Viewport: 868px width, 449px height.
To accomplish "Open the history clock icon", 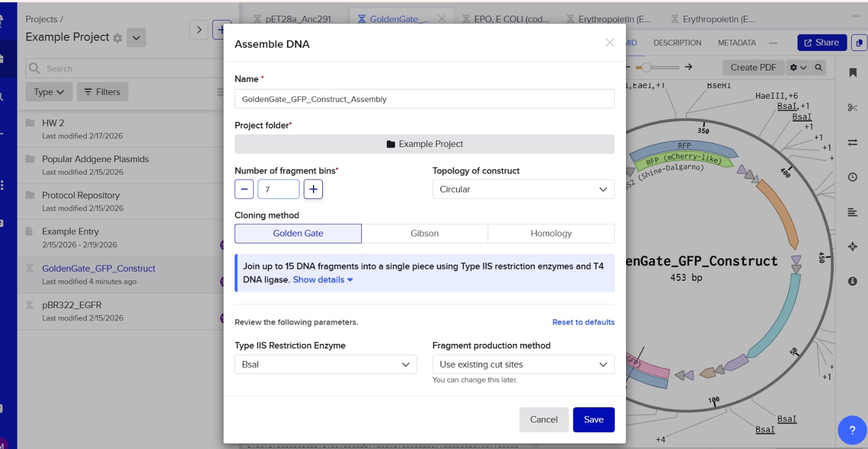I will pyautogui.click(x=853, y=177).
